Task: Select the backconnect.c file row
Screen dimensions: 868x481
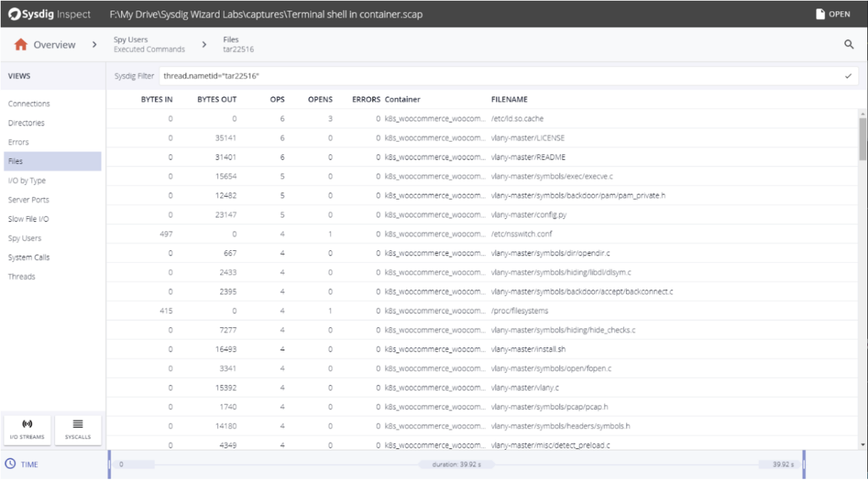Action: pos(481,292)
